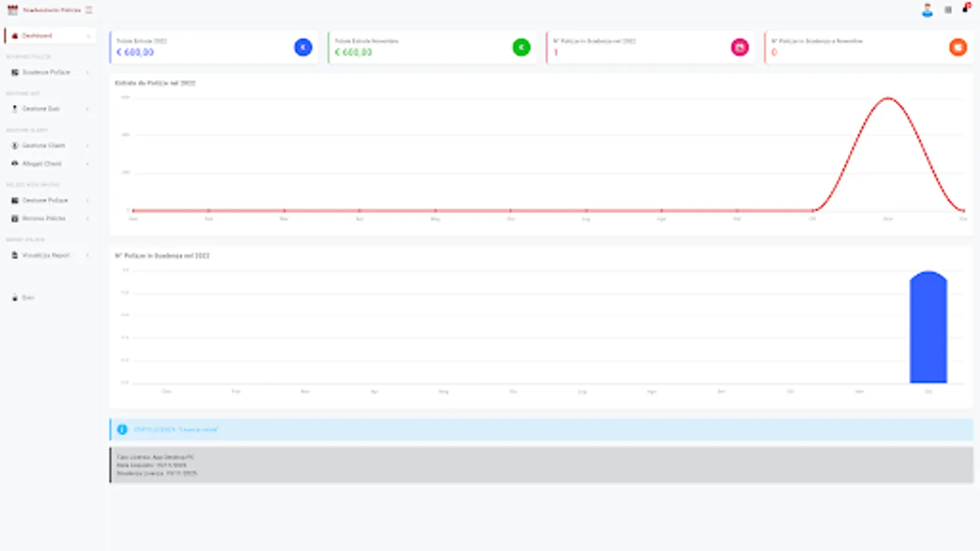Click the license status text in blue banner
The height and width of the screenshot is (551, 980).
176,430
